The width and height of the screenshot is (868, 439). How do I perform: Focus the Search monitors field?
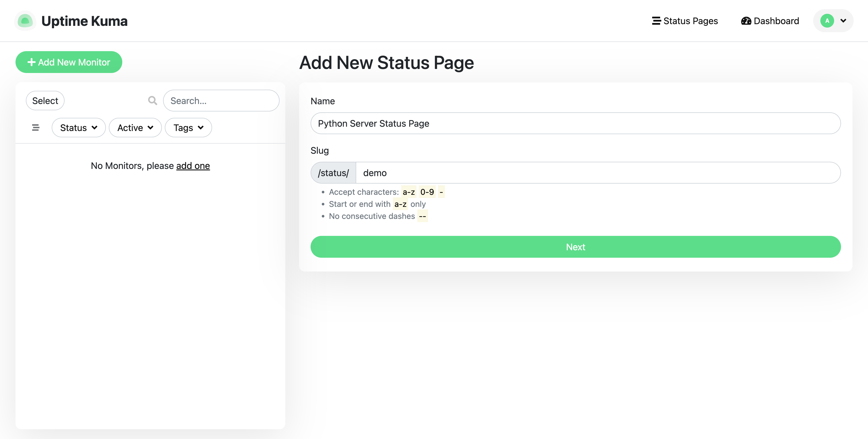(221, 101)
